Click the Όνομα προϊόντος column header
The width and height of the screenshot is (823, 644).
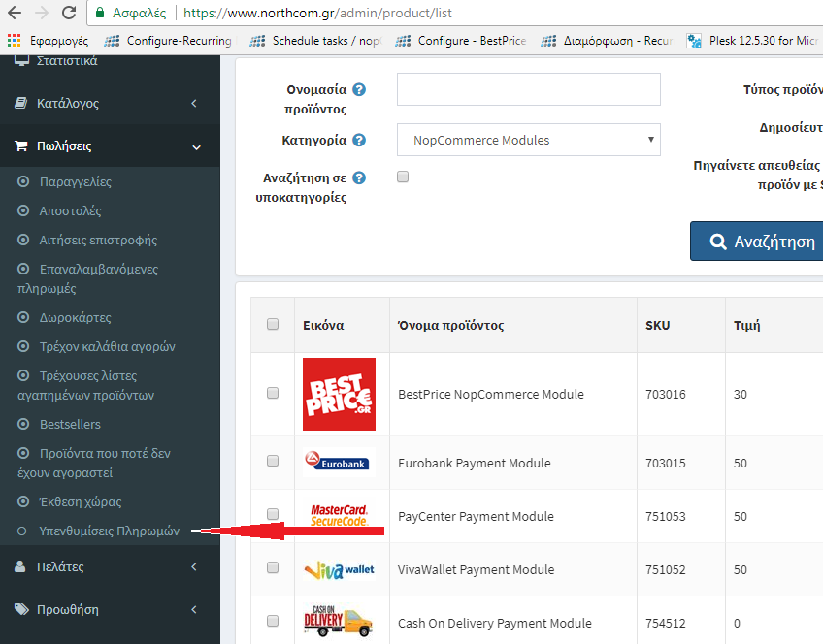(x=451, y=325)
